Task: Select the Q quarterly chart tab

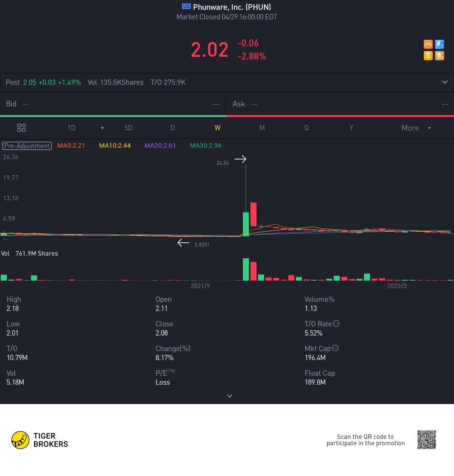Action: point(306,128)
